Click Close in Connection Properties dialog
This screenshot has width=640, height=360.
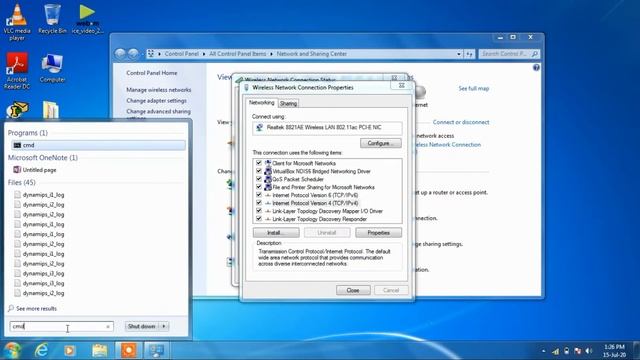coord(353,290)
